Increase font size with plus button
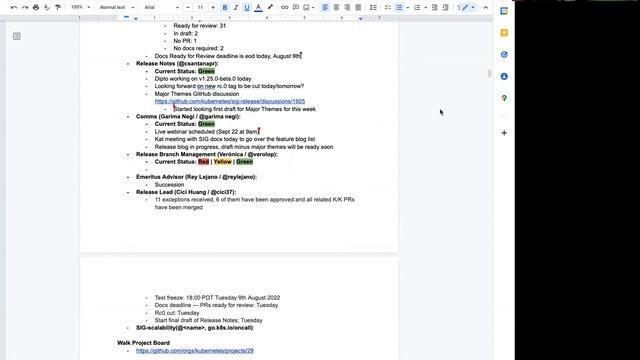The height and width of the screenshot is (360, 640). (x=213, y=7)
